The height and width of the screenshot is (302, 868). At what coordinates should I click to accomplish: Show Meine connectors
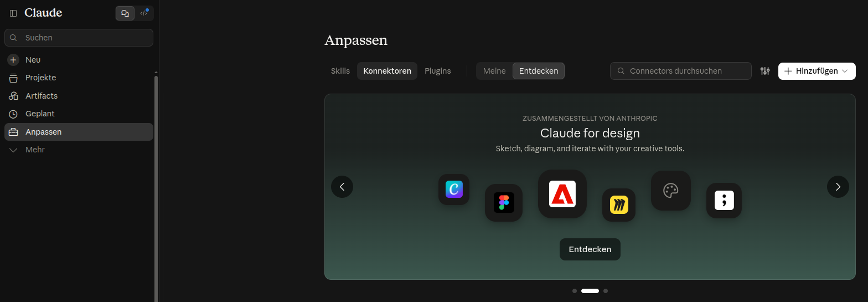pos(494,71)
